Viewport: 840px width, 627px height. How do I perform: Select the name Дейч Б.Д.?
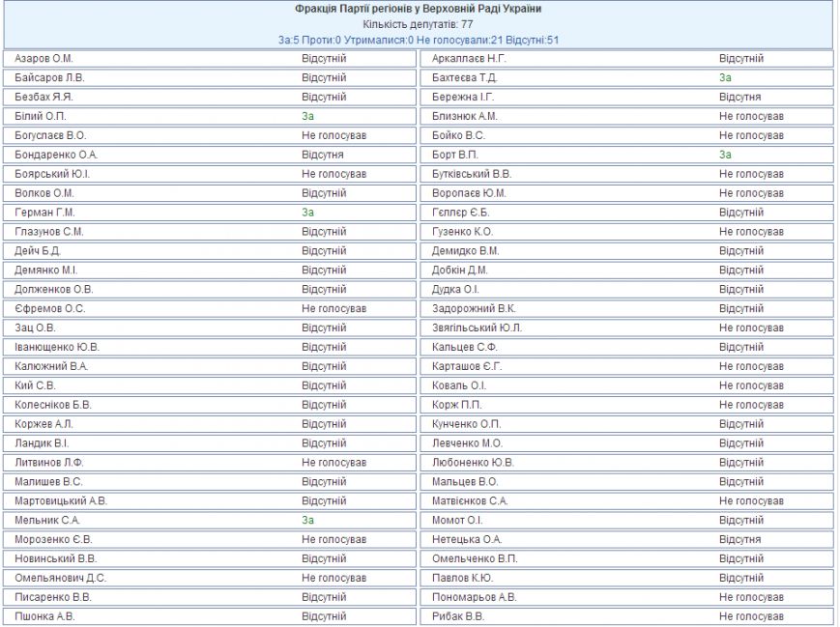click(x=38, y=251)
